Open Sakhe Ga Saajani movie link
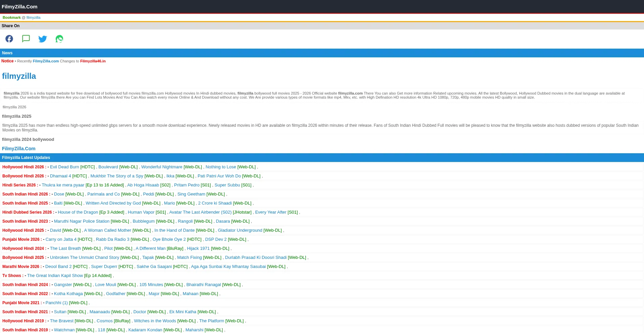The width and height of the screenshot is (644, 333). [154, 267]
